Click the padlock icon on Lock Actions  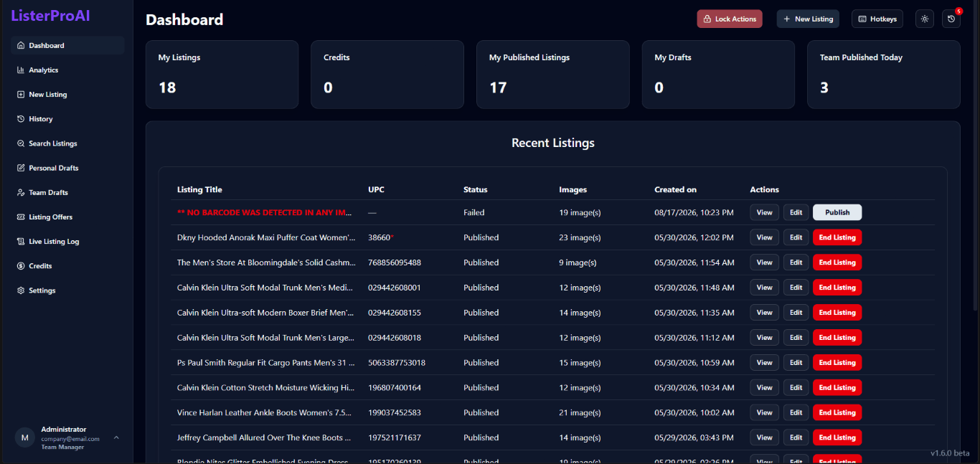coord(707,19)
